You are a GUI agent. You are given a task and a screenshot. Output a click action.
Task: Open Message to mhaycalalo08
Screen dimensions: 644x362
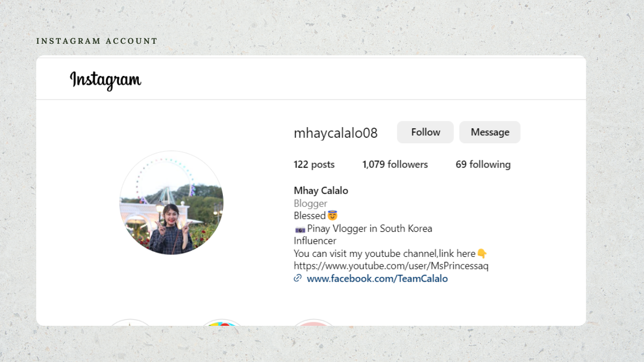[x=490, y=132]
